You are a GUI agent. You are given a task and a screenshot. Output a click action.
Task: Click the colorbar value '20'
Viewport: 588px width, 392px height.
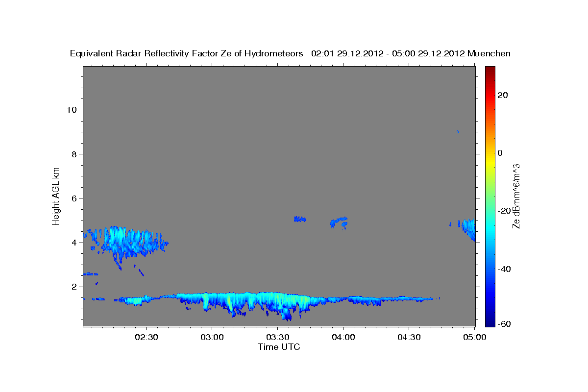click(x=502, y=95)
